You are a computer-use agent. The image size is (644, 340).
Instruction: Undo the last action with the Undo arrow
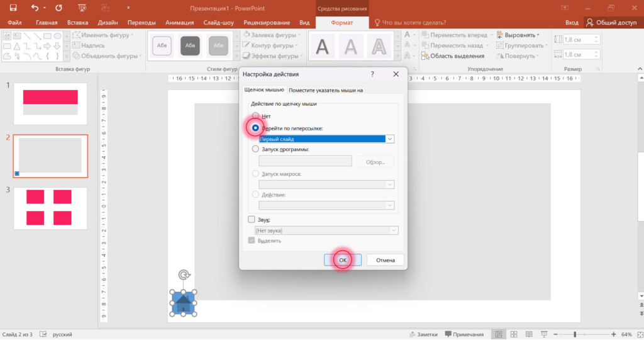(35, 8)
